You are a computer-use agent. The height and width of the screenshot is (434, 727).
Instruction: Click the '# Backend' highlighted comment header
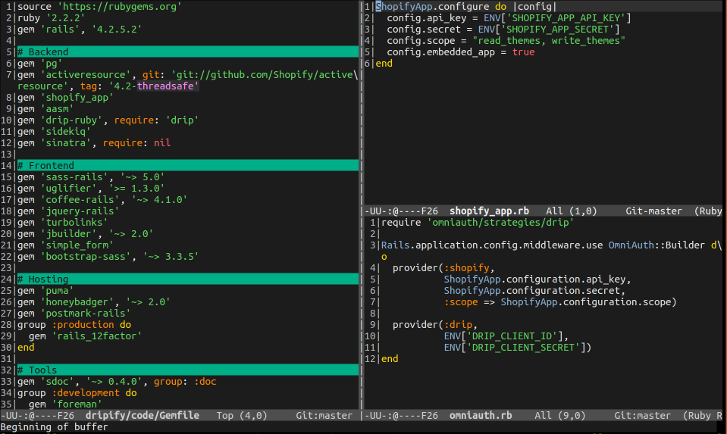[188, 51]
